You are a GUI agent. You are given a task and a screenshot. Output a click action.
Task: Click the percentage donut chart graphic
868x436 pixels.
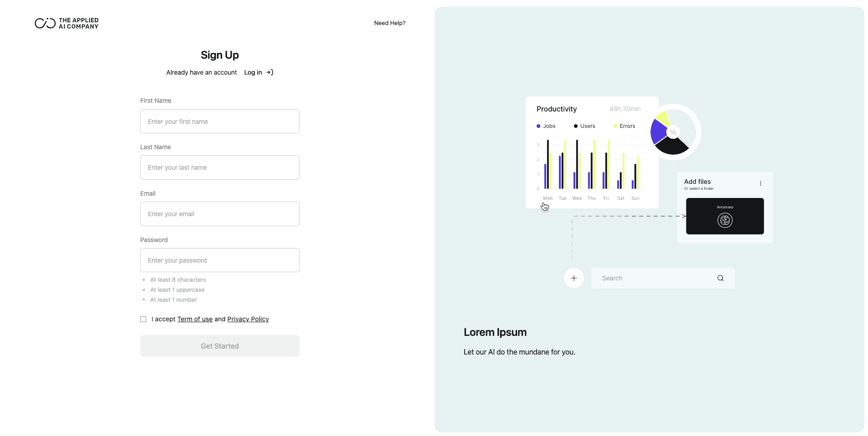coord(672,132)
